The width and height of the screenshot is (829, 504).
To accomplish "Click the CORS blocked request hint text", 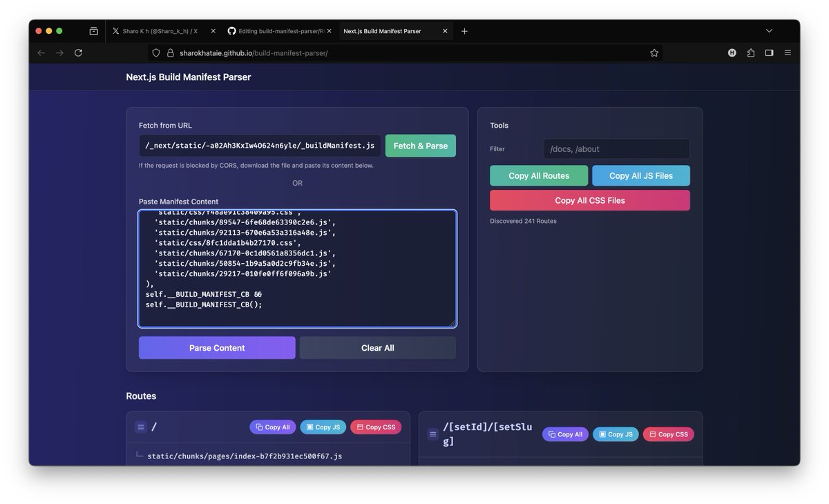I will pyautogui.click(x=256, y=166).
